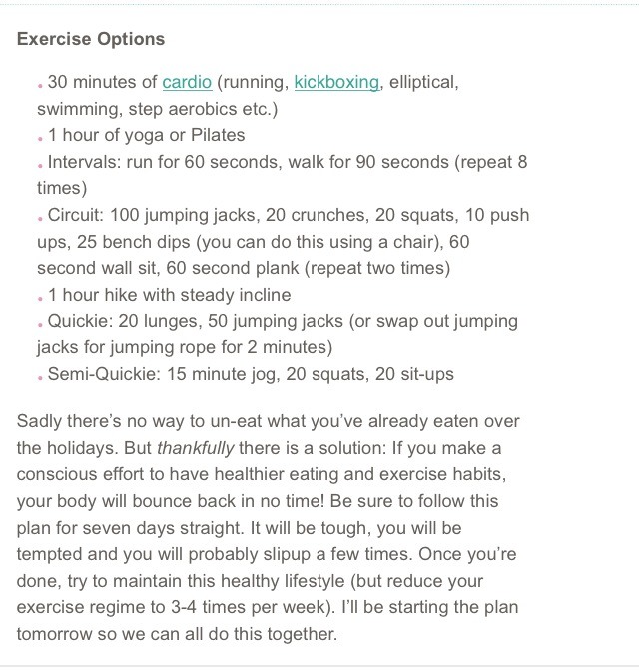Open the kickboxing link
This screenshot has height=672, width=639.
tap(336, 82)
